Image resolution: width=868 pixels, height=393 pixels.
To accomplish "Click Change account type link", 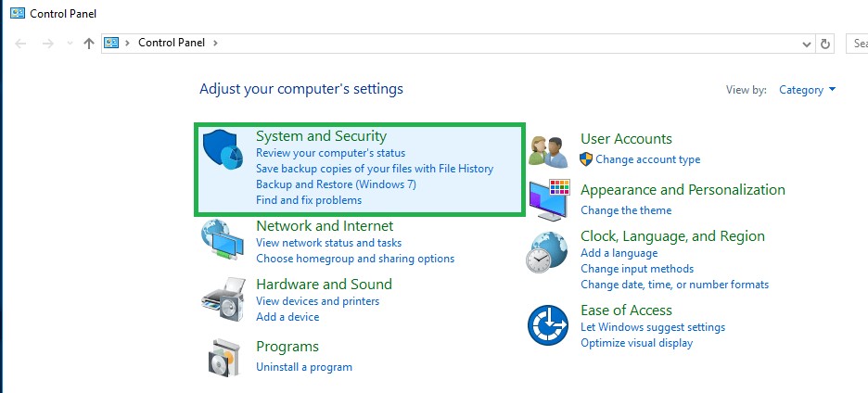I will 647,159.
